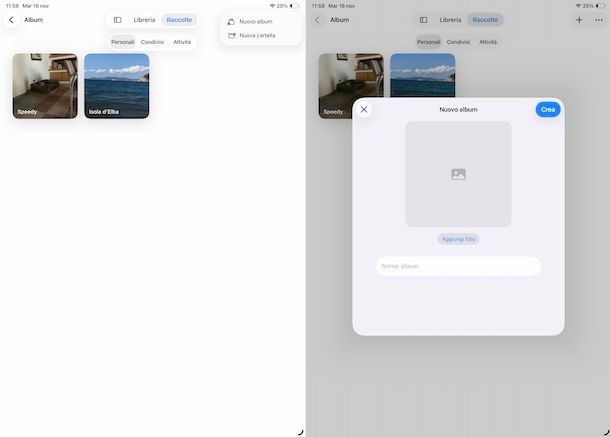Image resolution: width=610 pixels, height=437 pixels.
Task: Close the Nuovo album dialog
Action: [364, 110]
